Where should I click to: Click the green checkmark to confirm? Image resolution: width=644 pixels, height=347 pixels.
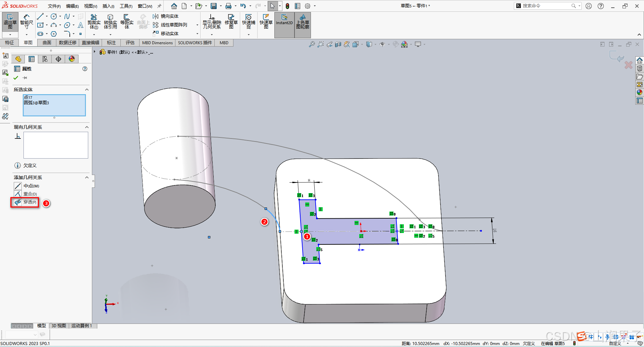pyautogui.click(x=15, y=77)
